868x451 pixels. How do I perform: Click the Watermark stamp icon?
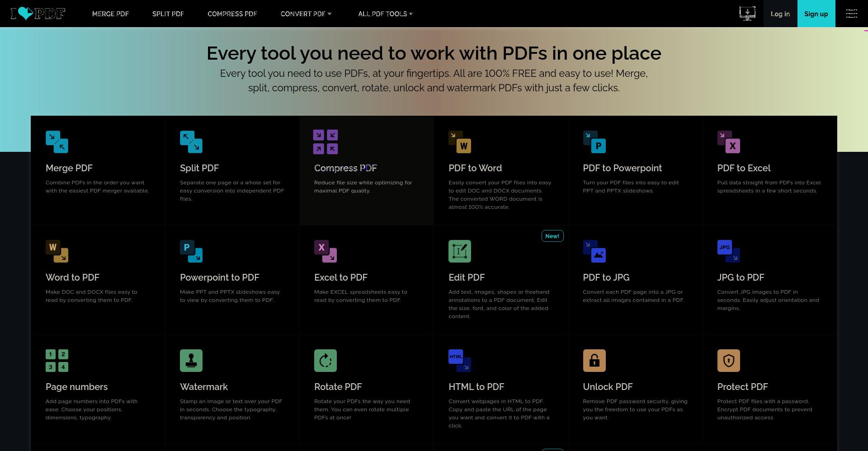coord(191,361)
